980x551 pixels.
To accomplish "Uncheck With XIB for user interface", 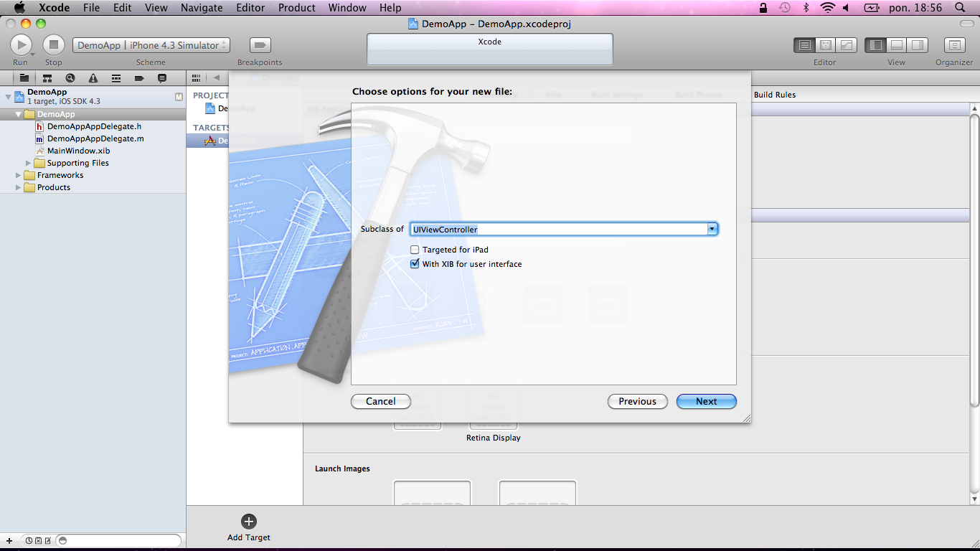I will click(x=415, y=264).
